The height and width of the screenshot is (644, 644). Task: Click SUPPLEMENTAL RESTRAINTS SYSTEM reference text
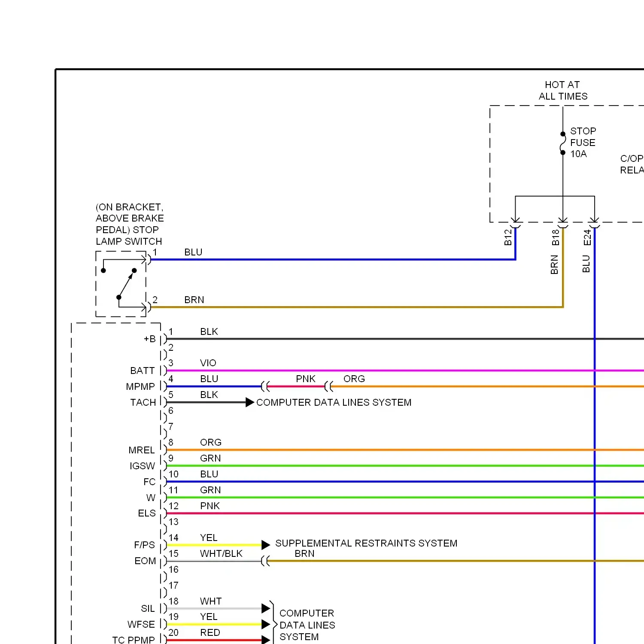[x=366, y=543]
